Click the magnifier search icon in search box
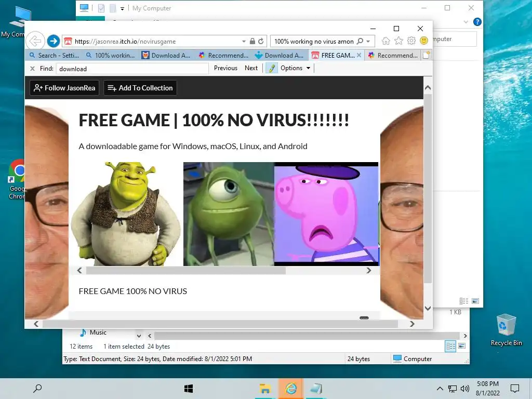 click(x=360, y=41)
